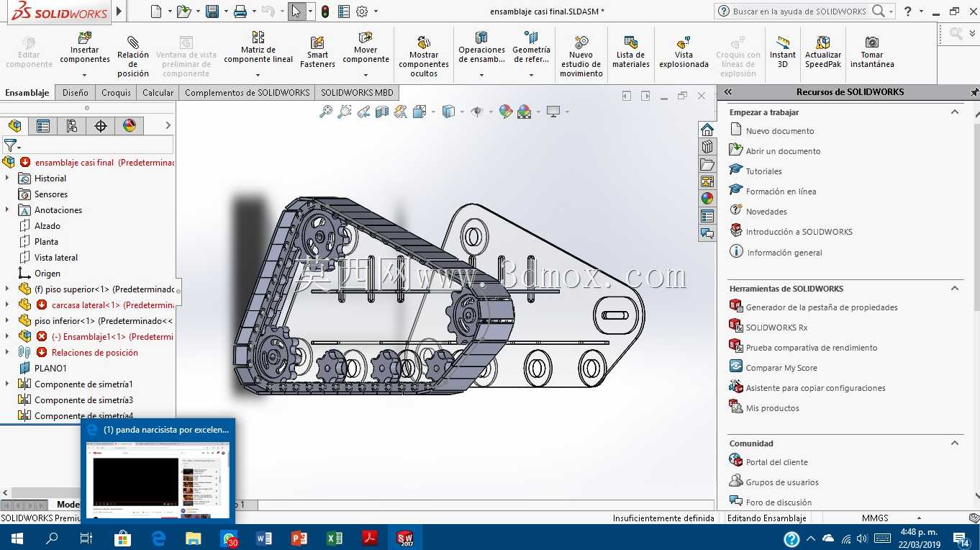Click the tree filter funnel icon
The width and height of the screenshot is (980, 550).
[x=10, y=145]
